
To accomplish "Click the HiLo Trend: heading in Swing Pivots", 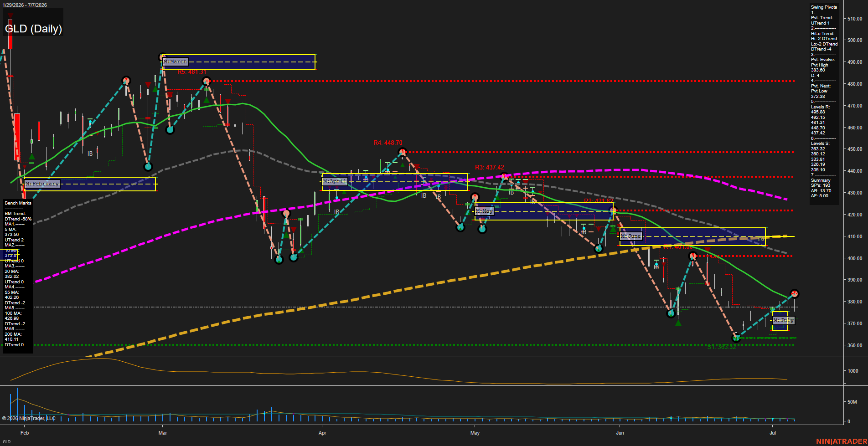I will pyautogui.click(x=822, y=34).
